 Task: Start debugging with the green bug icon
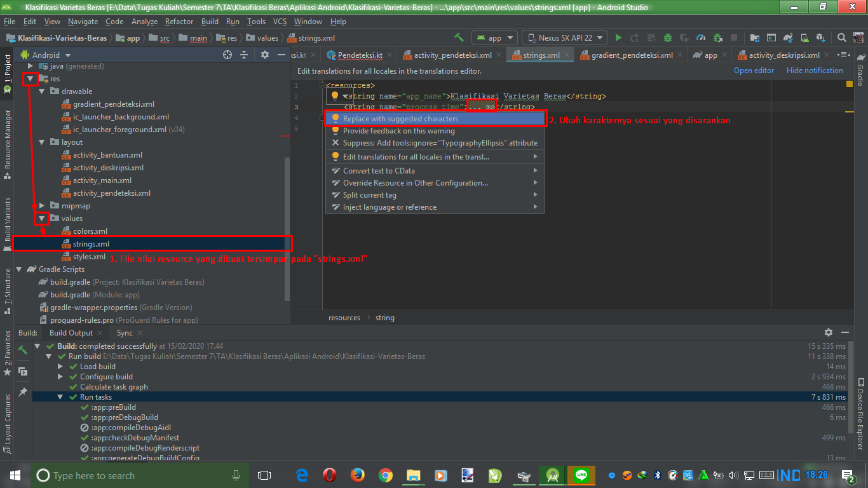[x=668, y=37]
